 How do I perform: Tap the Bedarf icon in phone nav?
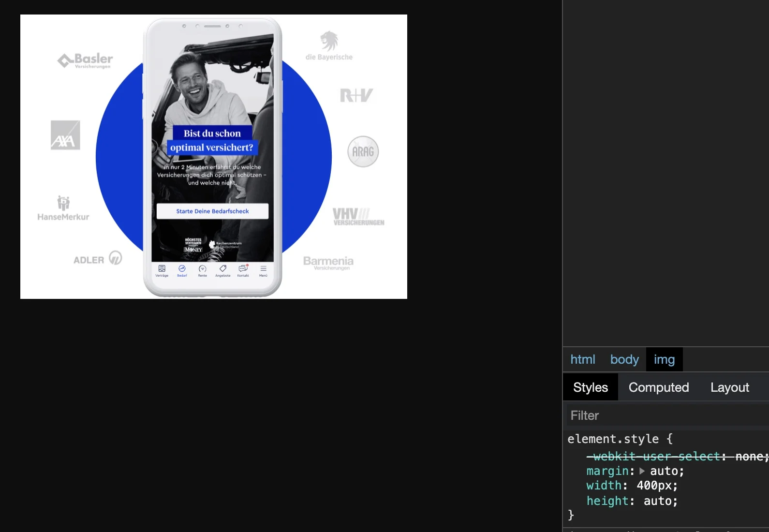click(182, 270)
